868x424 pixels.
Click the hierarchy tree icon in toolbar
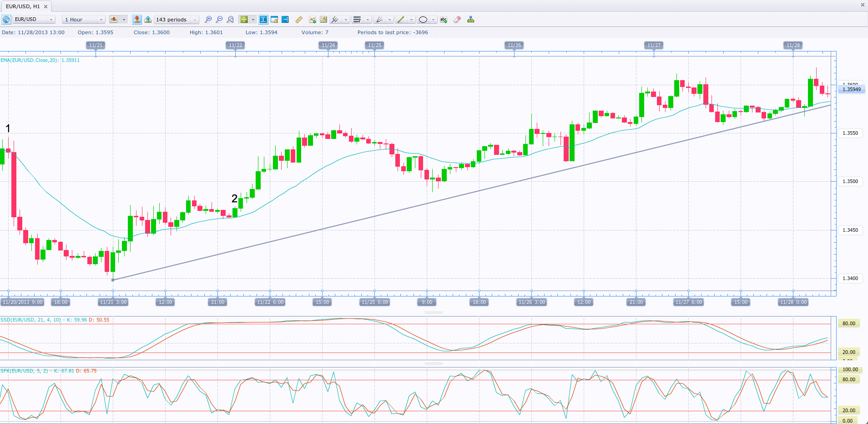point(470,20)
